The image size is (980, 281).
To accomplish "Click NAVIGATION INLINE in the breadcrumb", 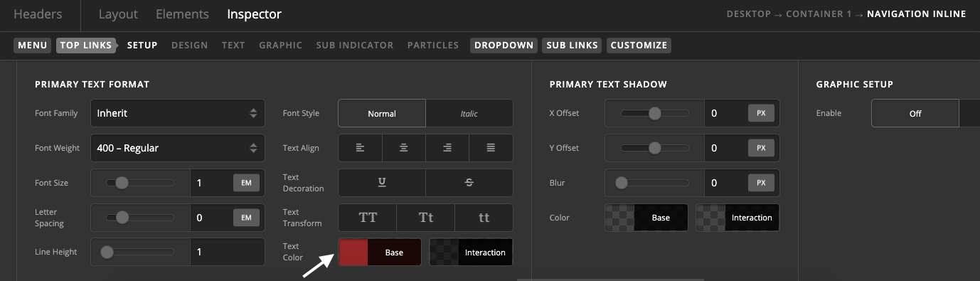I will click(x=917, y=14).
